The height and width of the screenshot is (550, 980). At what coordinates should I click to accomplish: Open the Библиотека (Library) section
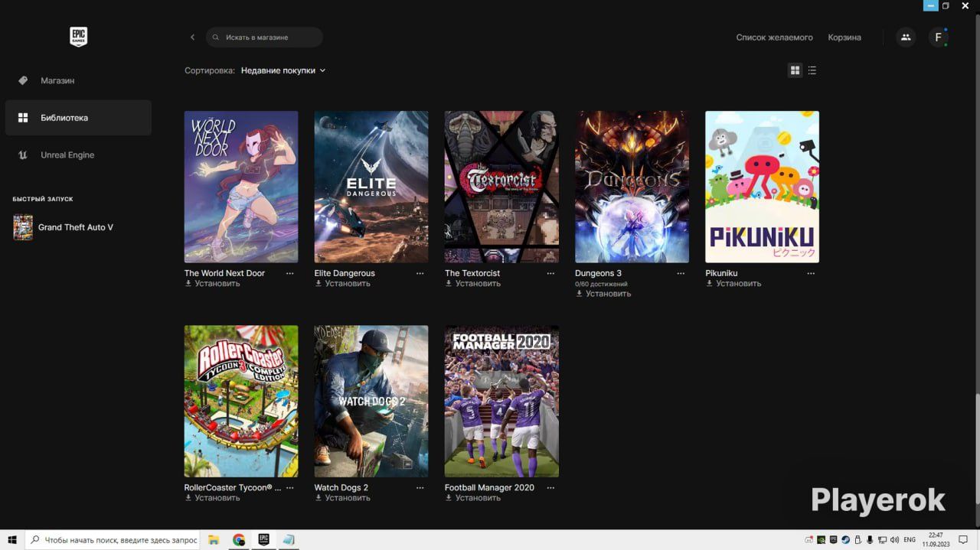78,118
